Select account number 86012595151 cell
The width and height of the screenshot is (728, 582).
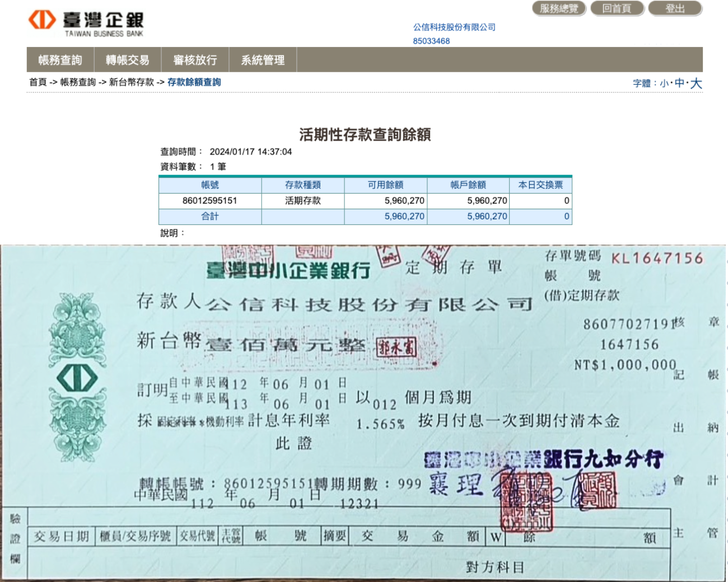210,200
